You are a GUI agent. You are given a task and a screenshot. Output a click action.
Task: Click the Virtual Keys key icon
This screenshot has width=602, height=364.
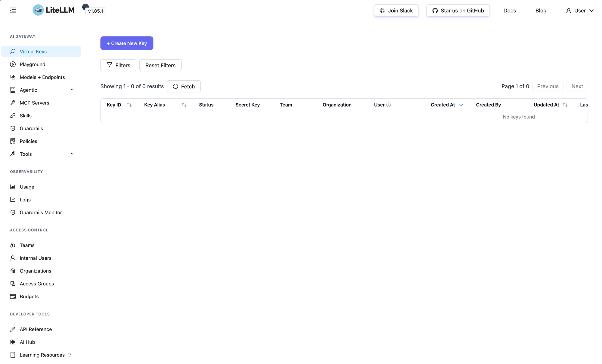point(13,51)
